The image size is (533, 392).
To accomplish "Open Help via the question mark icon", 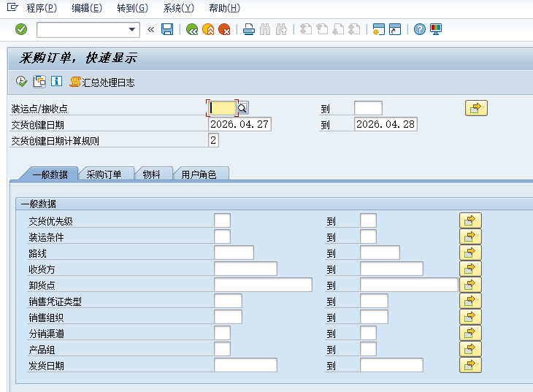I will pyautogui.click(x=419, y=29).
